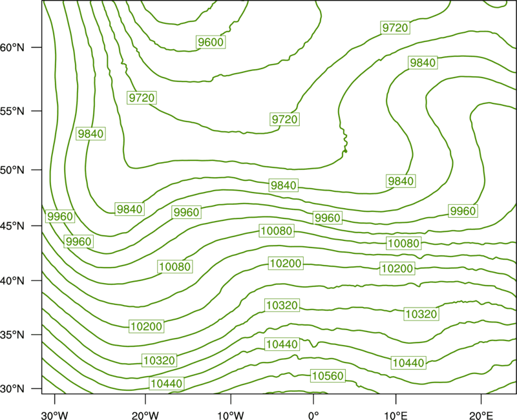Click the 50°N latitude axis label
Viewport: 517px width, 420px height.
(12, 170)
